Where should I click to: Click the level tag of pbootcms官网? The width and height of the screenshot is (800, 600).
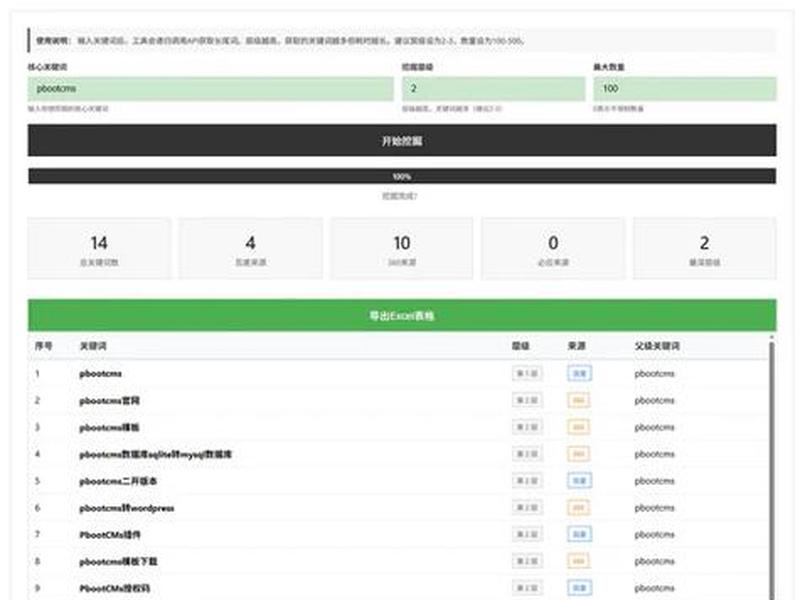pyautogui.click(x=527, y=401)
